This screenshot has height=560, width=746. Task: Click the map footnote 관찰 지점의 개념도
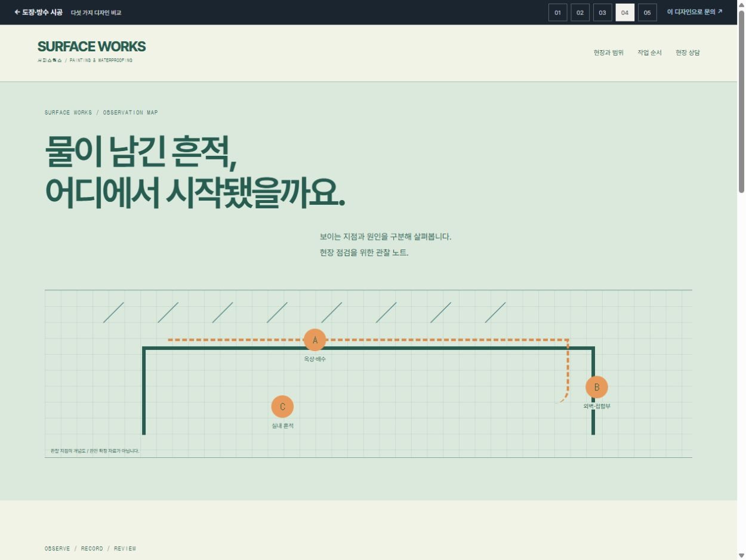click(95, 451)
